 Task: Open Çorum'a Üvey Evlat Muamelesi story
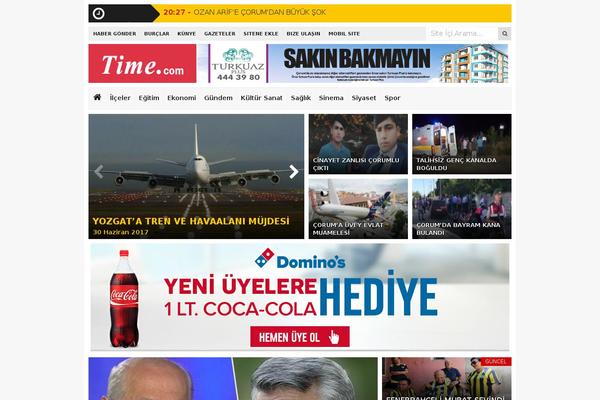point(358,209)
